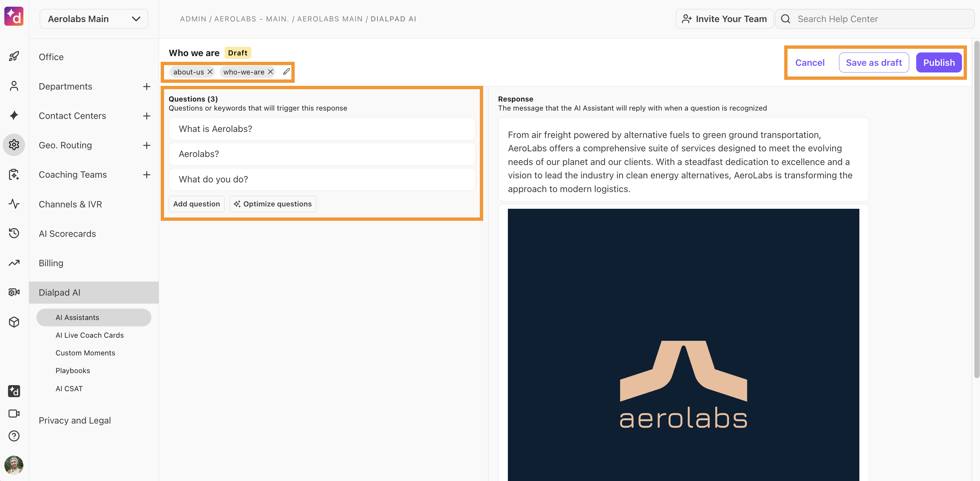Select AI Live Coach Cards item
Image resolution: width=980 pixels, height=481 pixels.
click(x=90, y=335)
